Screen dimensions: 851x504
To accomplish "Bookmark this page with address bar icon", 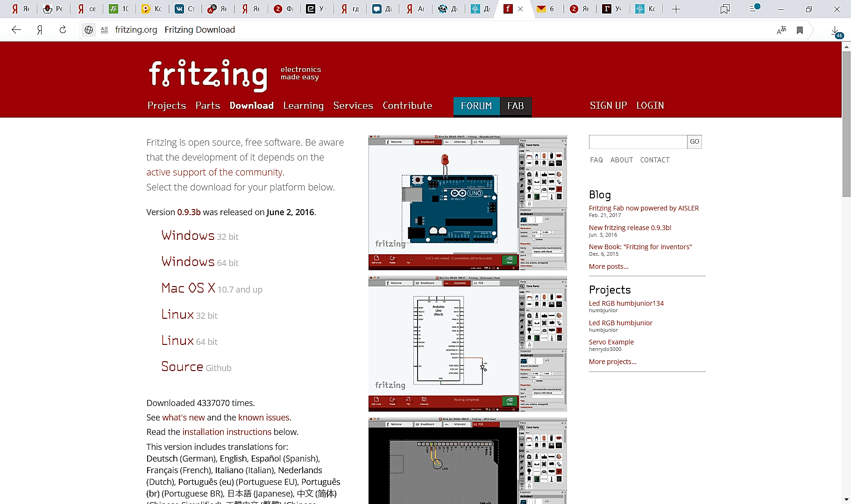I will coord(800,30).
